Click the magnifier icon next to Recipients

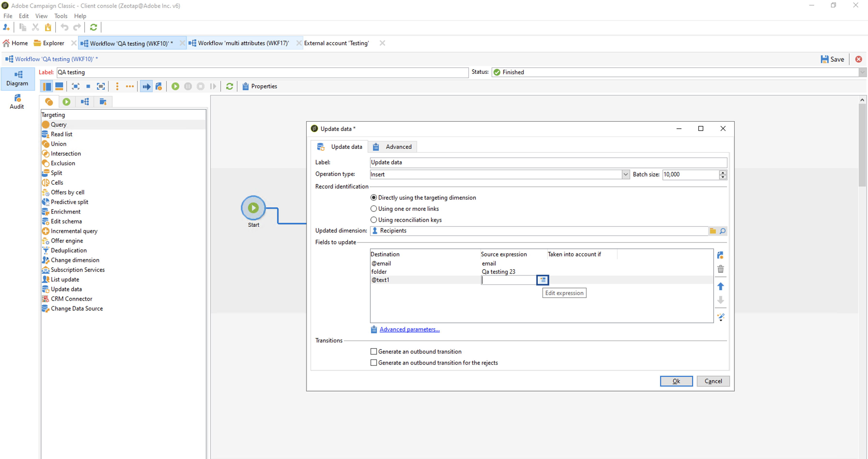coord(722,231)
